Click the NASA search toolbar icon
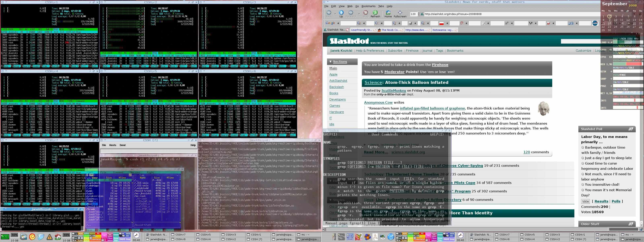This screenshot has height=242, width=644. 595,23
